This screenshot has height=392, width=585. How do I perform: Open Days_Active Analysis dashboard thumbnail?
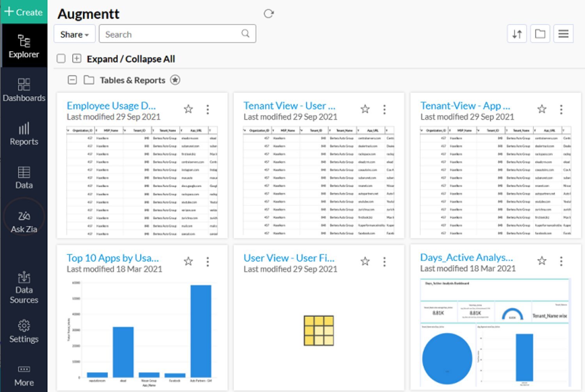click(x=496, y=332)
